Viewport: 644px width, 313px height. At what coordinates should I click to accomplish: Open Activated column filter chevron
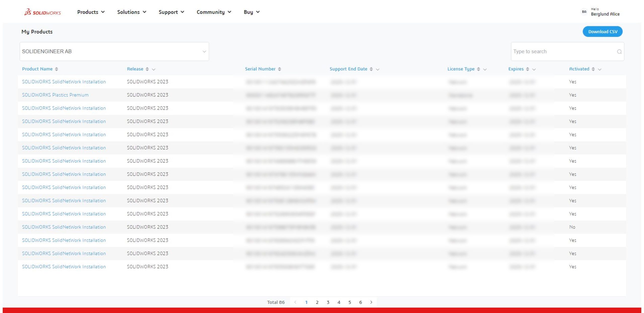click(x=600, y=69)
